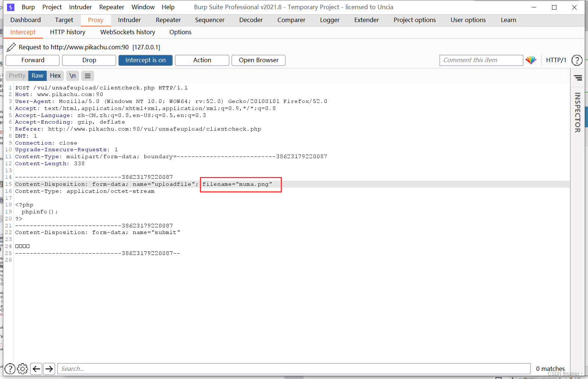Click the HTTP/1 protocol indicator

point(556,60)
